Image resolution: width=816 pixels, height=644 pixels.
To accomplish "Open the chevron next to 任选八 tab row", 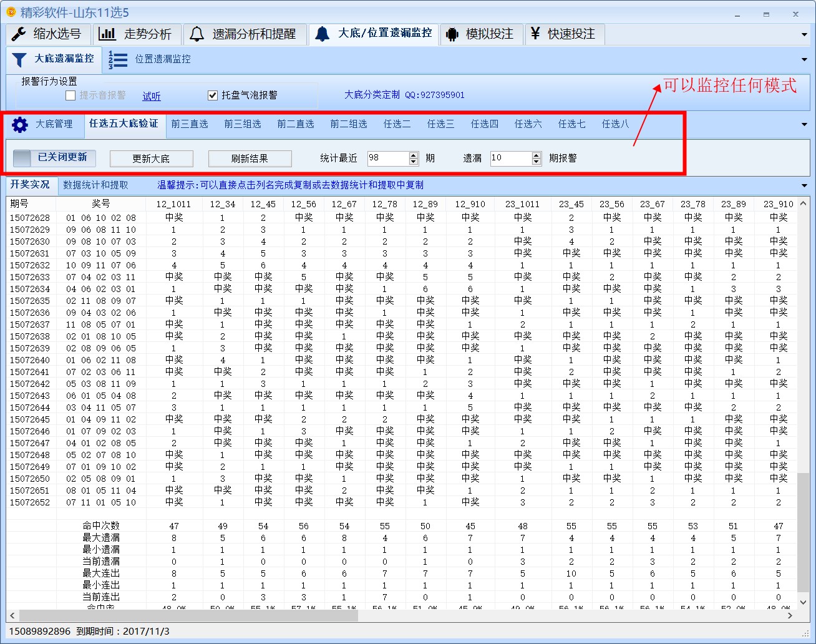I will point(804,124).
